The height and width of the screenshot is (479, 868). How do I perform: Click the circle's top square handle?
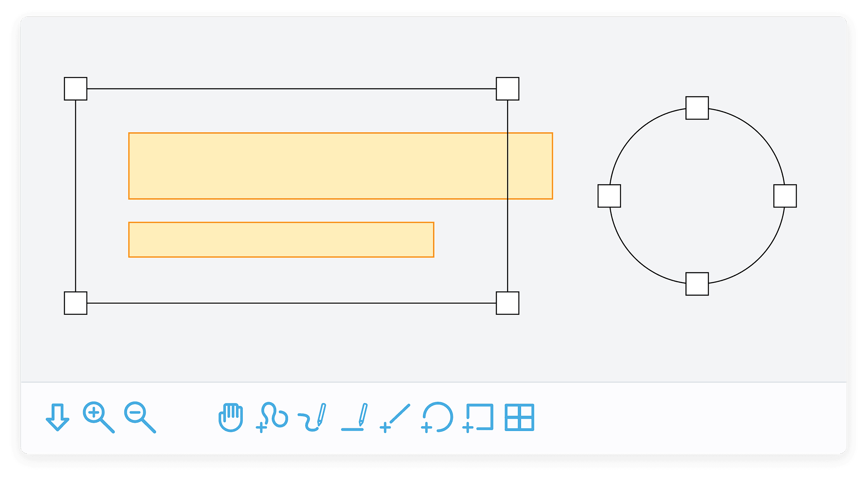tap(697, 107)
